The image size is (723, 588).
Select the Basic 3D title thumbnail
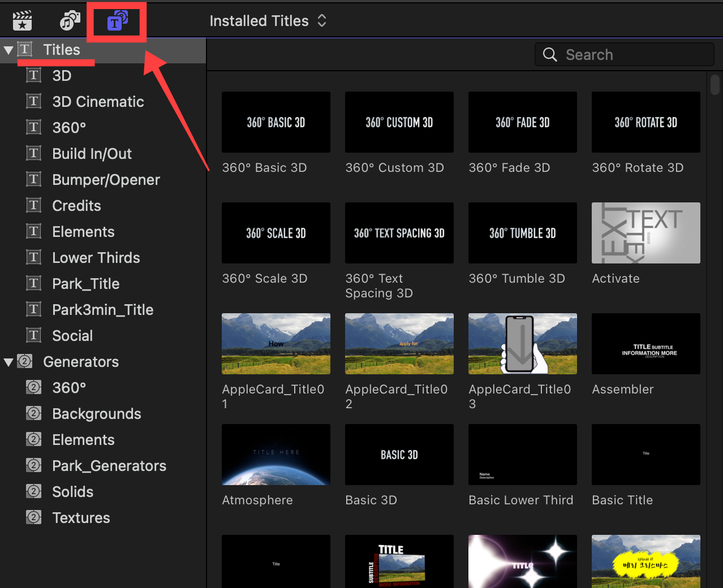[399, 455]
